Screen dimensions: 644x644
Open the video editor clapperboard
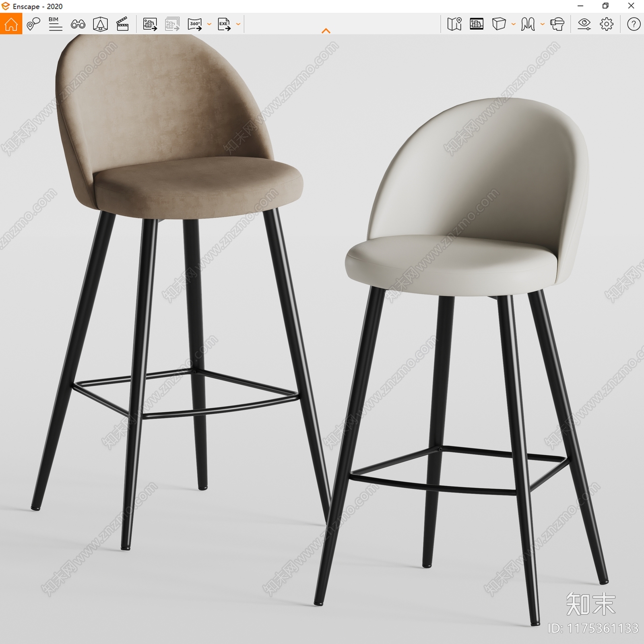(122, 24)
